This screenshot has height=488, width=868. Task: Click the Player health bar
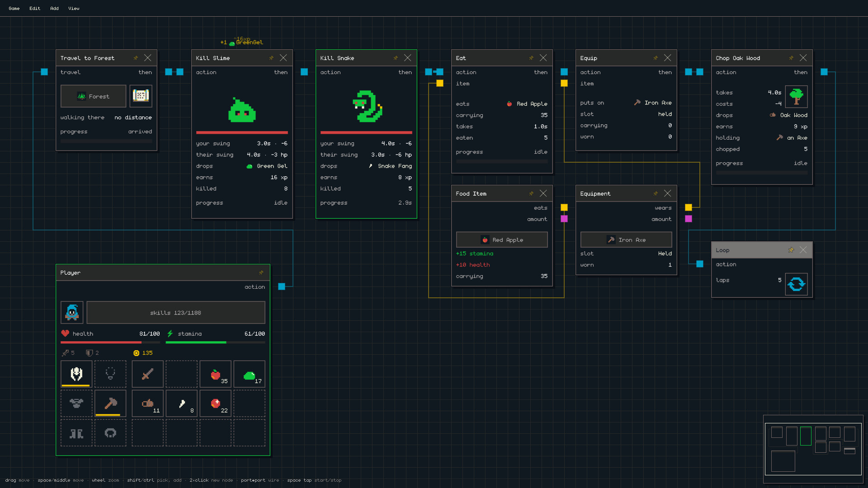110,343
